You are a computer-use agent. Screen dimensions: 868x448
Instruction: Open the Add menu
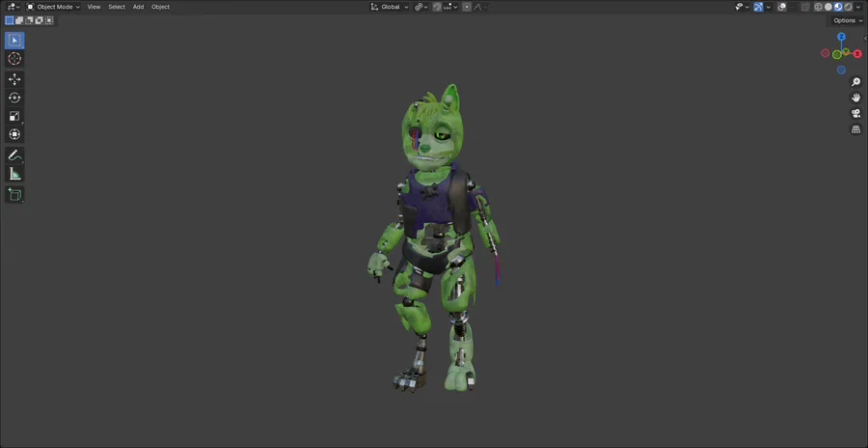point(138,7)
